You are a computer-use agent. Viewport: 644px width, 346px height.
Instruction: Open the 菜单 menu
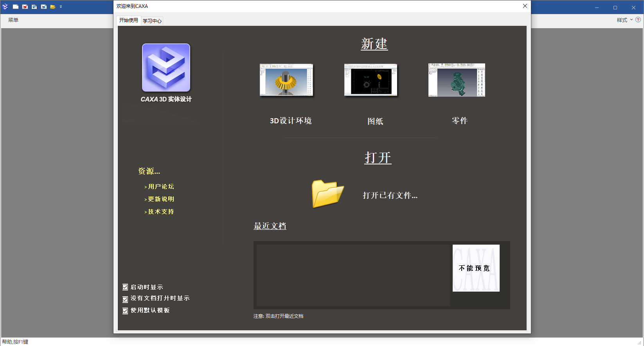[x=13, y=20]
